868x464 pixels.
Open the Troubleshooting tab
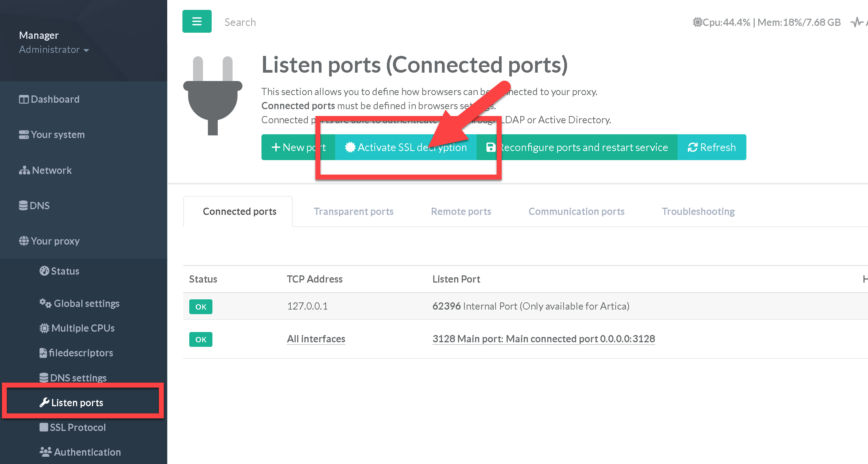tap(698, 211)
